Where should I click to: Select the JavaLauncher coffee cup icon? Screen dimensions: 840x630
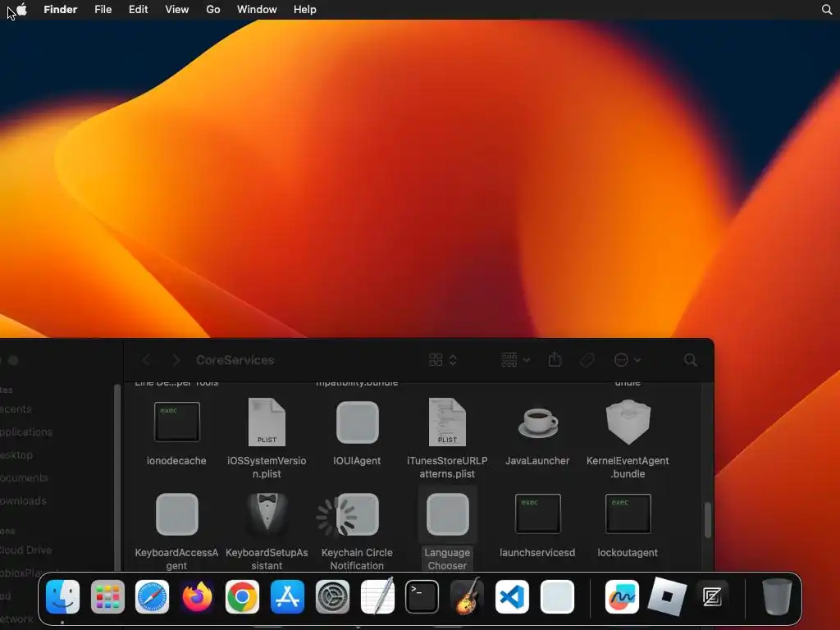pyautogui.click(x=538, y=423)
